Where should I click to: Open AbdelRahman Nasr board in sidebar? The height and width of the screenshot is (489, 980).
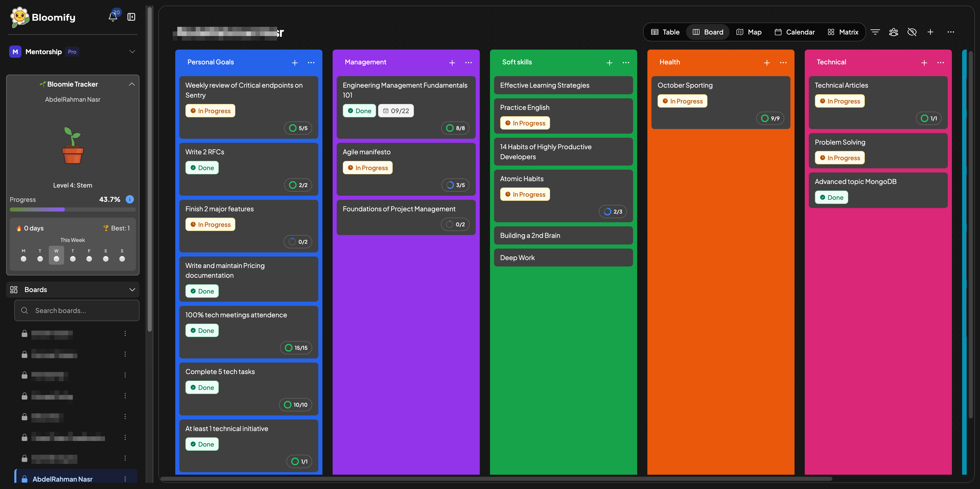[62, 479]
